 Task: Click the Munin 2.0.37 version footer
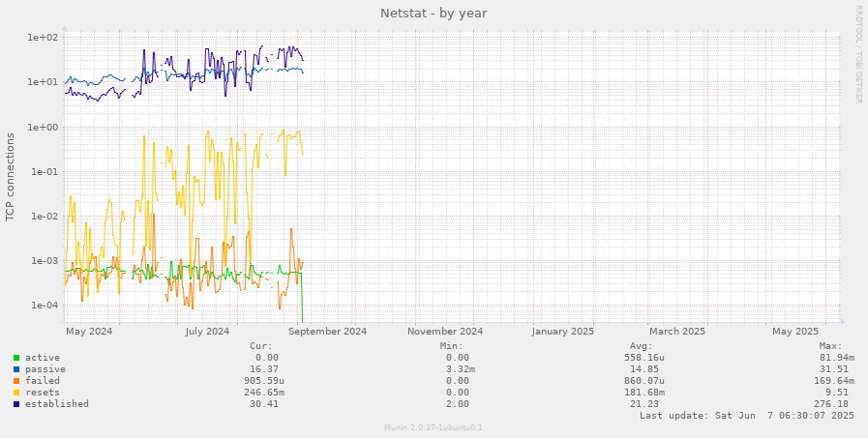pos(434,427)
